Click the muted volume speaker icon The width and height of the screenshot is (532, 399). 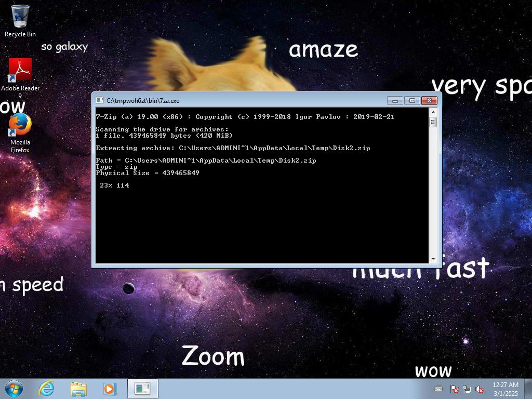[480, 389]
